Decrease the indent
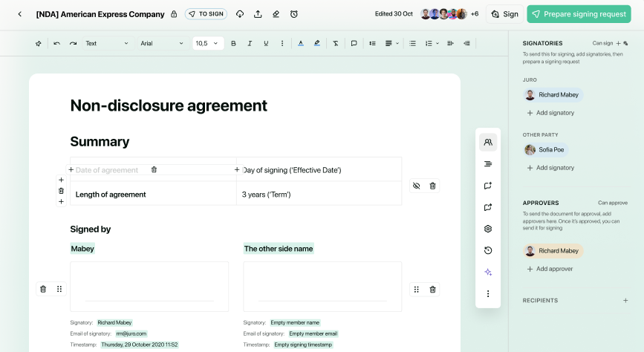Viewport: 644px width, 352px height. coord(466,44)
